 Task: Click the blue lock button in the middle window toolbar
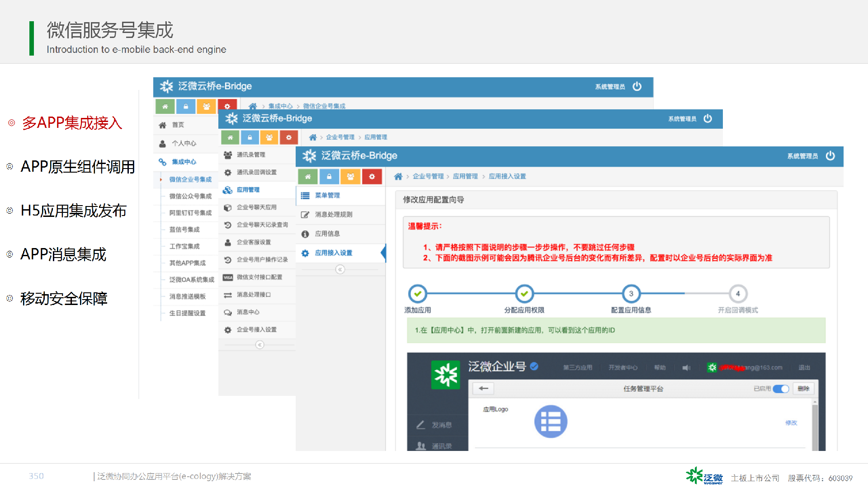point(250,137)
